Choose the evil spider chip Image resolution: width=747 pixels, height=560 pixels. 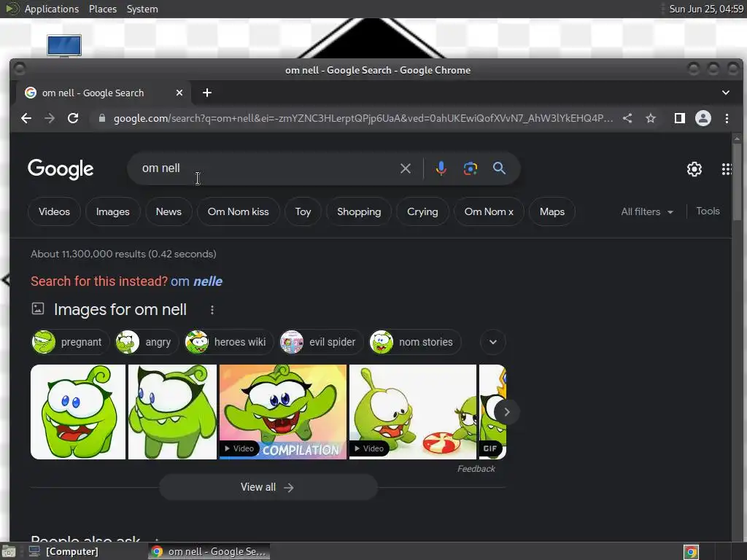coord(321,342)
